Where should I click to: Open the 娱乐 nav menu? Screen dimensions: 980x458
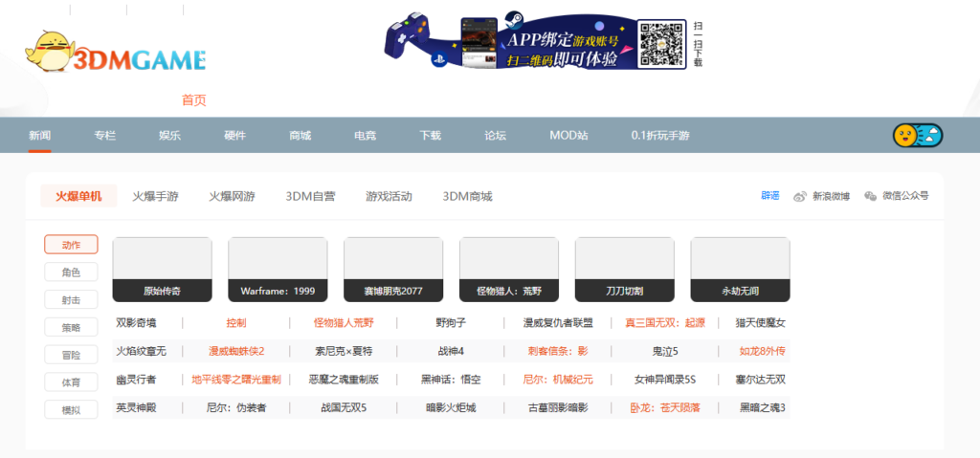click(x=170, y=136)
